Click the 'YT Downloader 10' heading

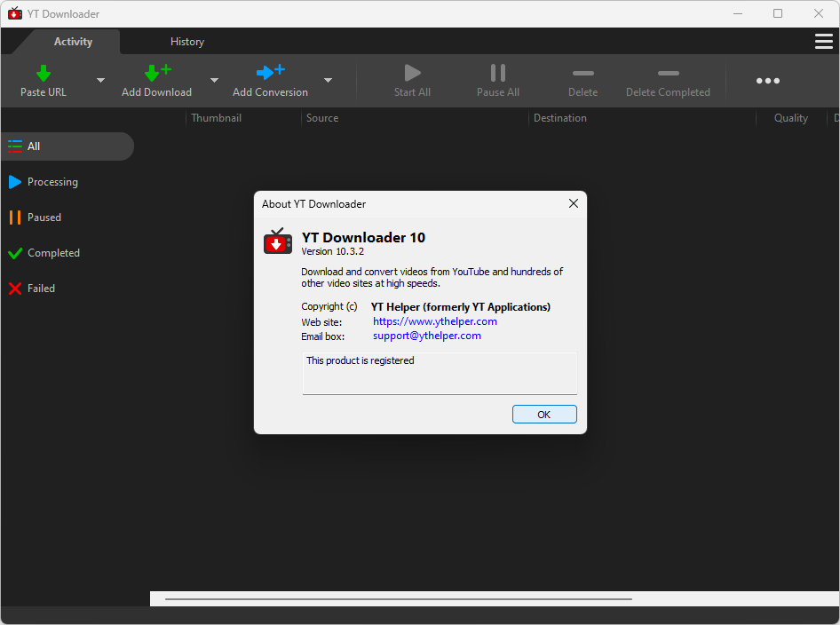pos(363,237)
